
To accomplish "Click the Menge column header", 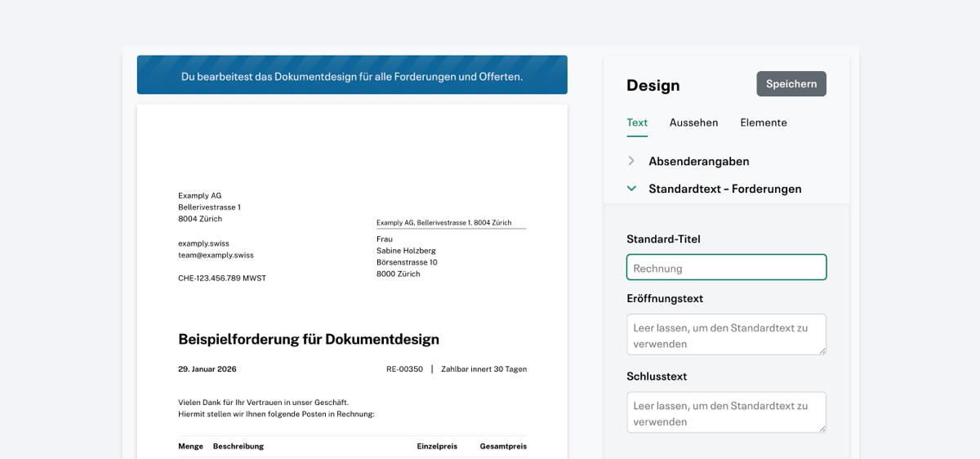I will pyautogui.click(x=190, y=447).
